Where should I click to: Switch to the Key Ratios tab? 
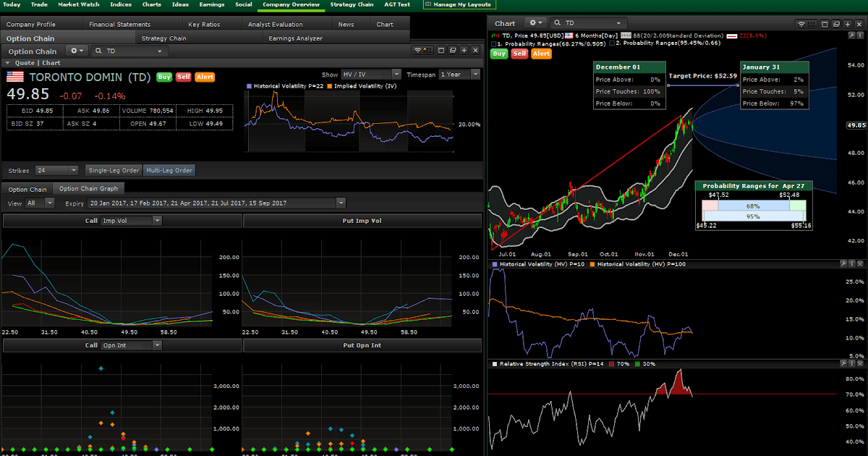coord(204,24)
